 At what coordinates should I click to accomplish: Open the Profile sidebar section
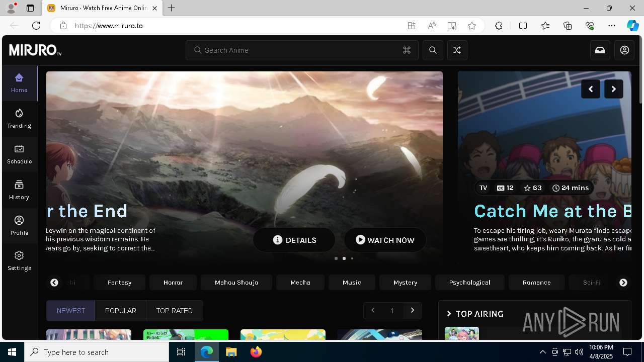(x=19, y=226)
